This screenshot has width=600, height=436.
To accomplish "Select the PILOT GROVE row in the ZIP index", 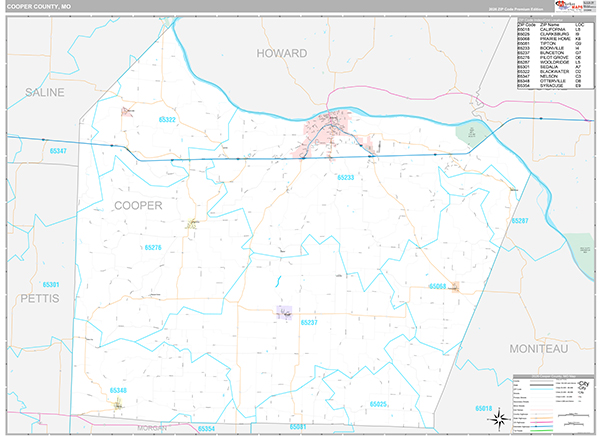I will [x=550, y=57].
